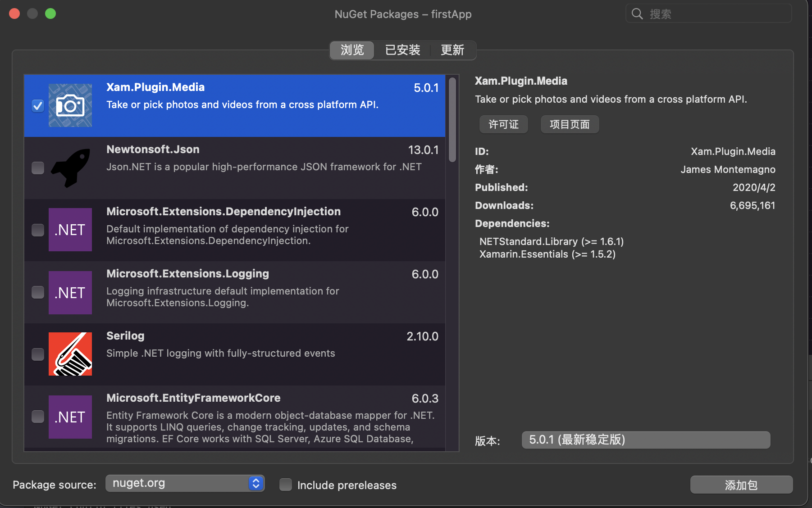Click the Microsoft.EntityFrameworkCore .NET icon
Viewport: 812px width, 508px height.
[70, 417]
